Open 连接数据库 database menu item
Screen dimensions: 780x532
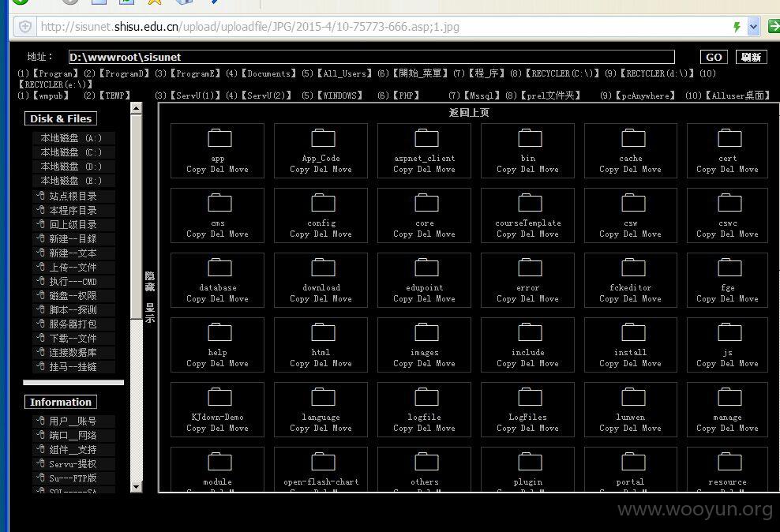click(73, 353)
